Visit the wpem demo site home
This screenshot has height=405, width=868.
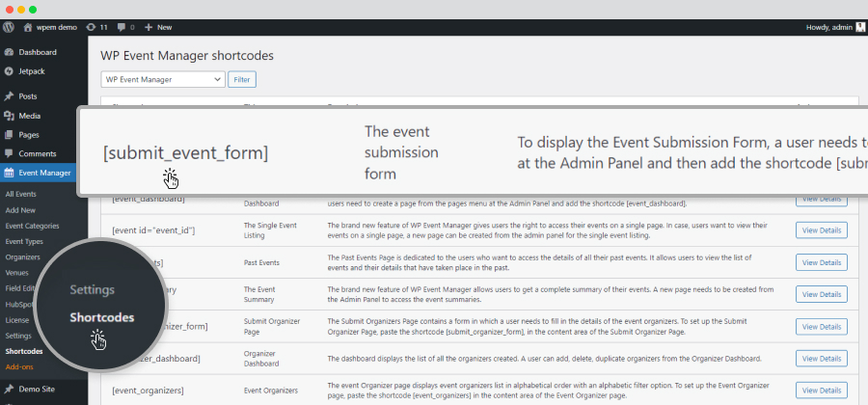[x=50, y=27]
